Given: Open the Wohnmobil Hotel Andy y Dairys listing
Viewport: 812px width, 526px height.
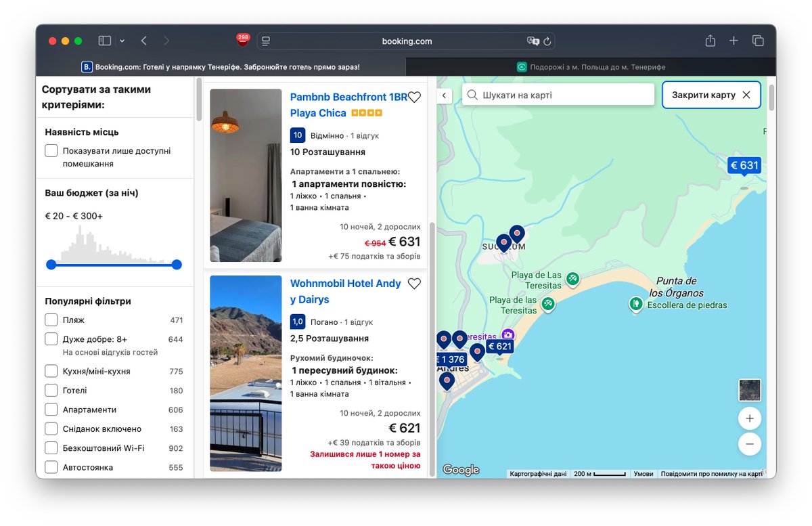Looking at the screenshot, I should click(346, 291).
